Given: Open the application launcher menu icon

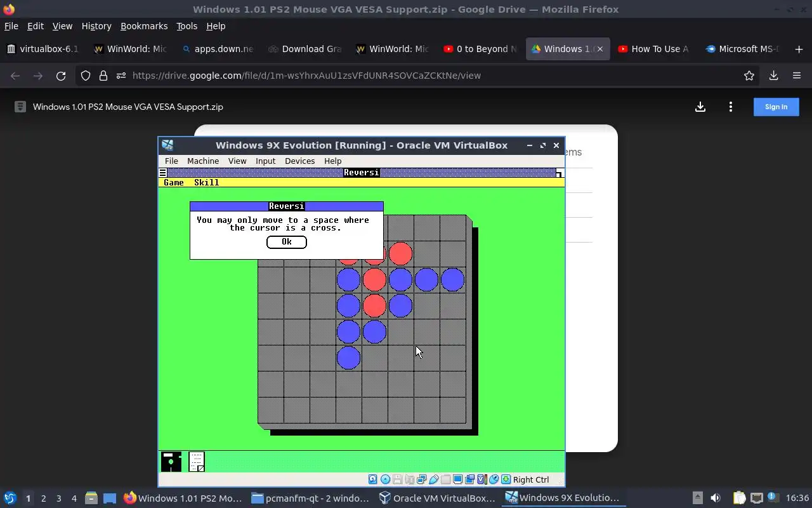Looking at the screenshot, I should pyautogui.click(x=10, y=498).
